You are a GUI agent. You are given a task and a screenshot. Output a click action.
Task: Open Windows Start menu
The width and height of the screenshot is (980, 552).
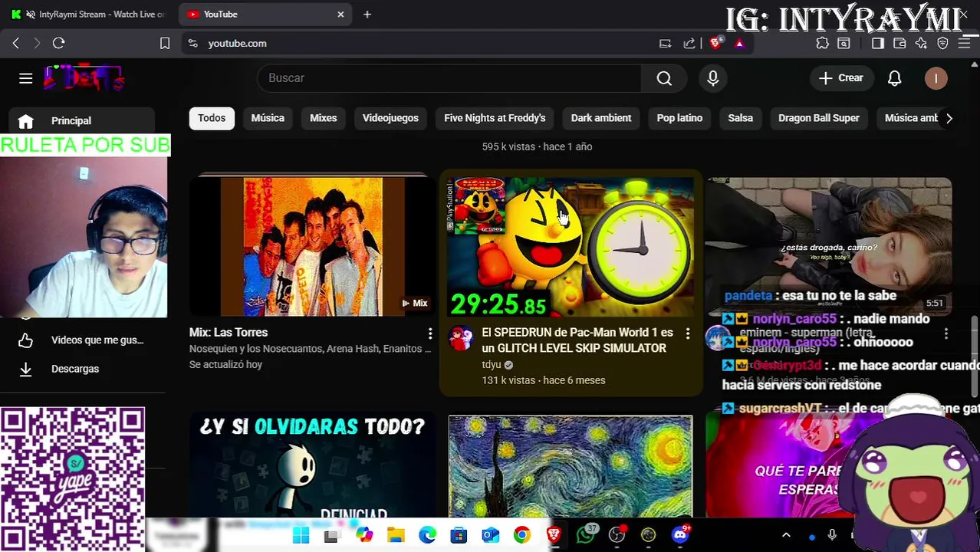pos(301,535)
